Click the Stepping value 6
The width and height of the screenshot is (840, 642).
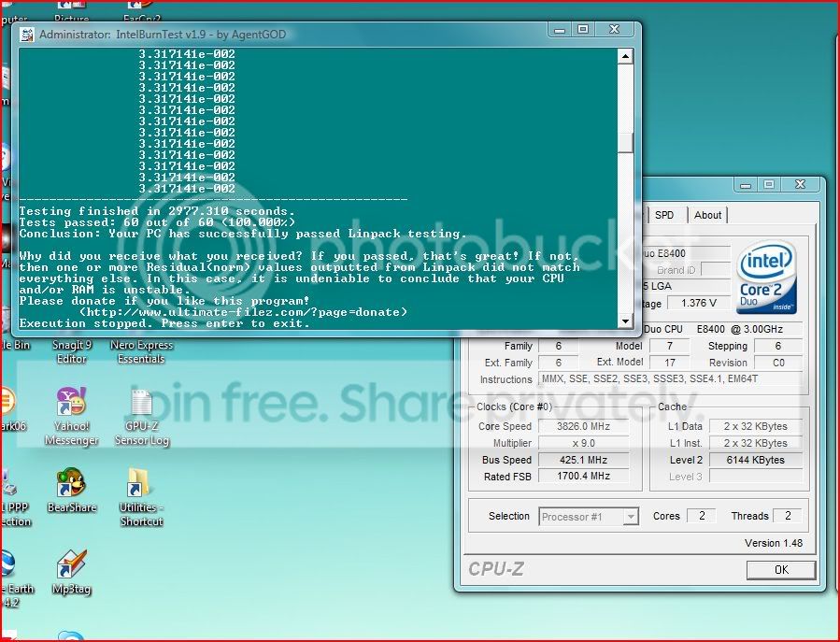778,346
